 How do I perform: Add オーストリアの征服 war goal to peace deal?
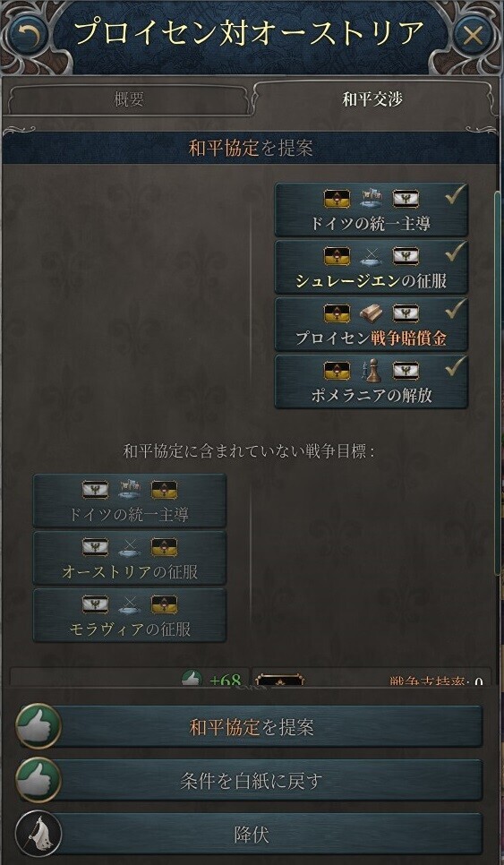tap(130, 558)
